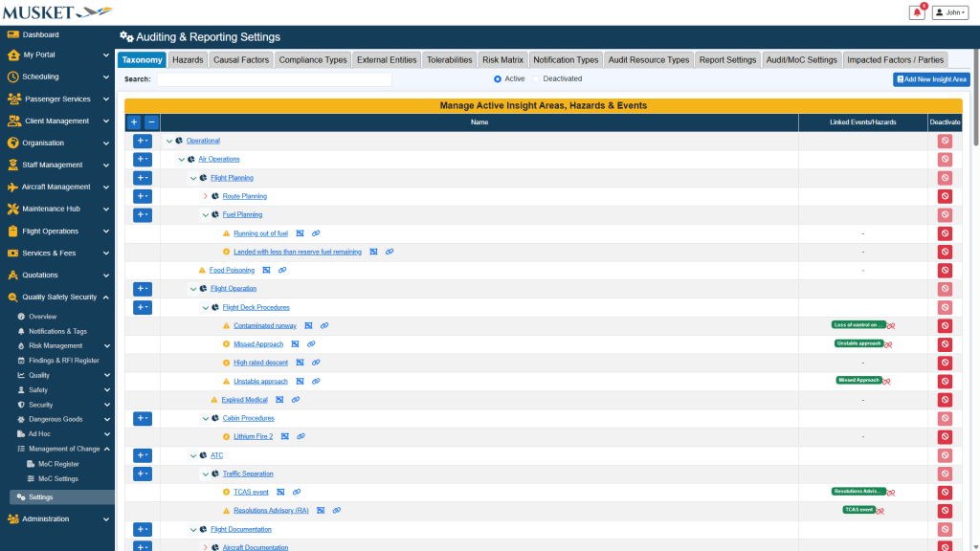
Task: Deactivate the TCAS event row
Action: [x=945, y=492]
